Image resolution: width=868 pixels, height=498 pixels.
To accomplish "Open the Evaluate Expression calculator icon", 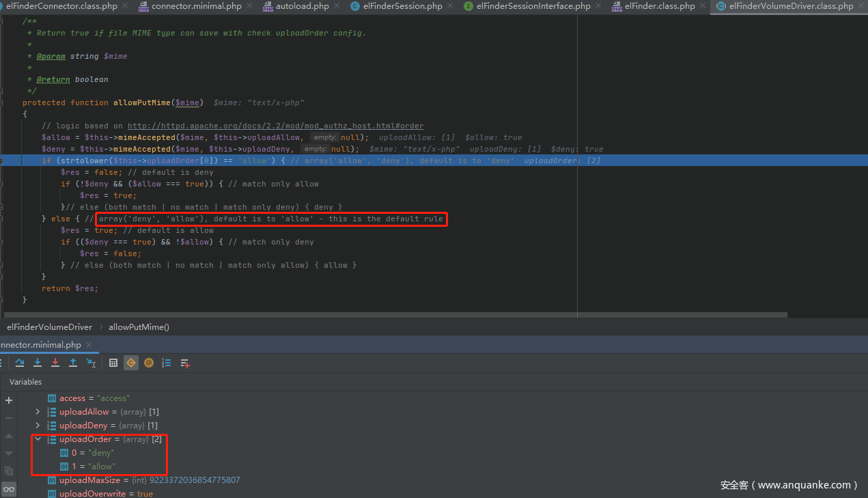I will click(x=113, y=363).
